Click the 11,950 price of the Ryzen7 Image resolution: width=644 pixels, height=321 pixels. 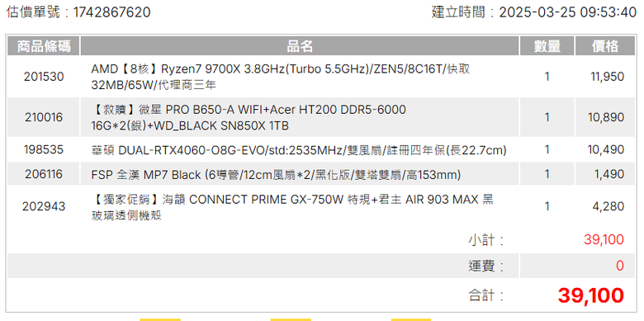tap(608, 77)
